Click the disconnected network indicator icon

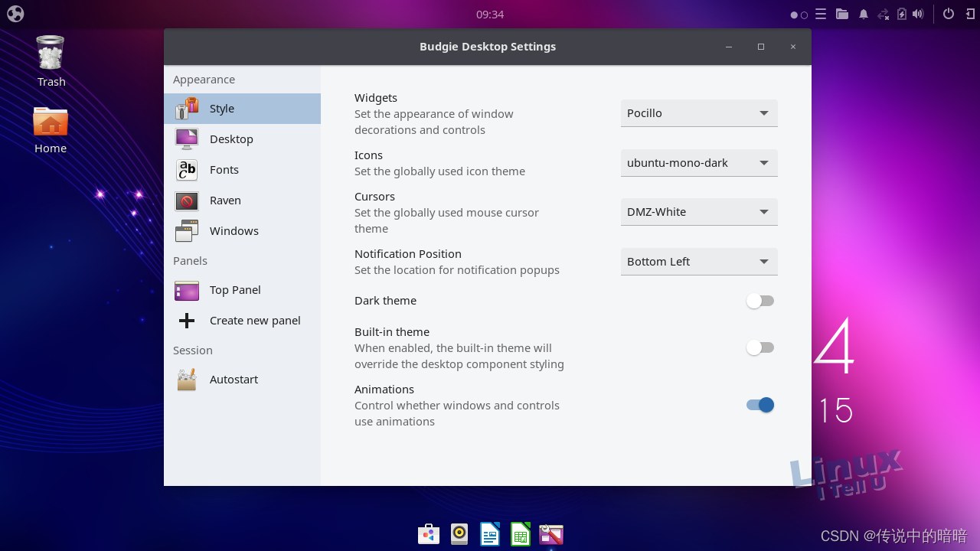click(884, 14)
